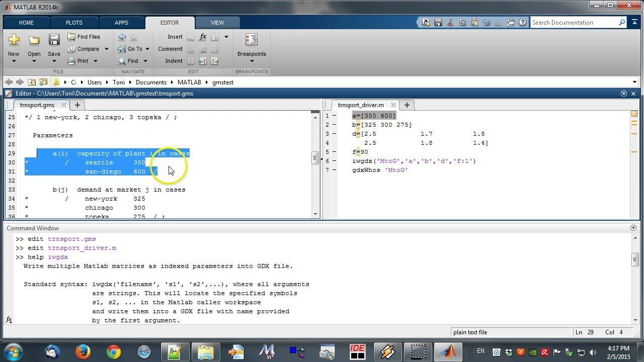Switch to the HOME tab

(26, 23)
